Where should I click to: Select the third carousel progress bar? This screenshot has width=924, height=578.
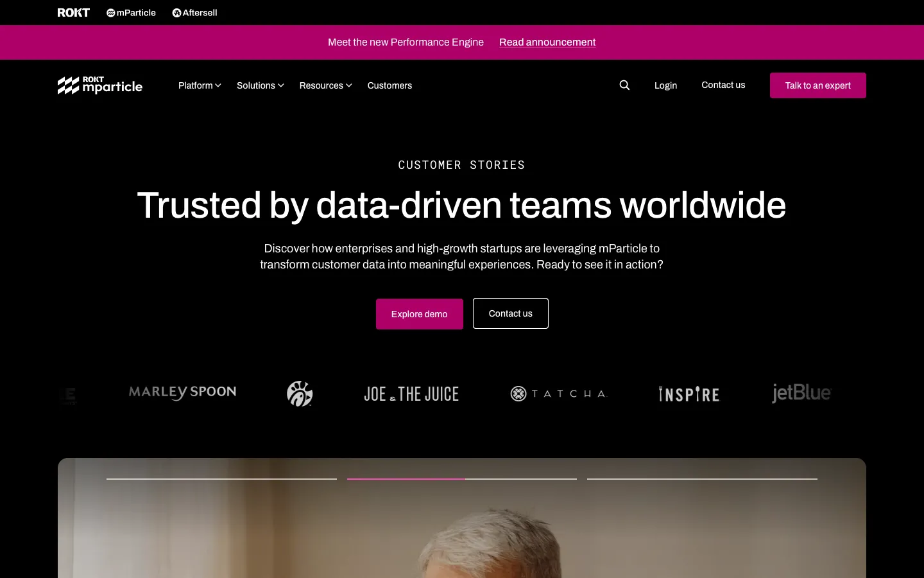click(x=702, y=478)
